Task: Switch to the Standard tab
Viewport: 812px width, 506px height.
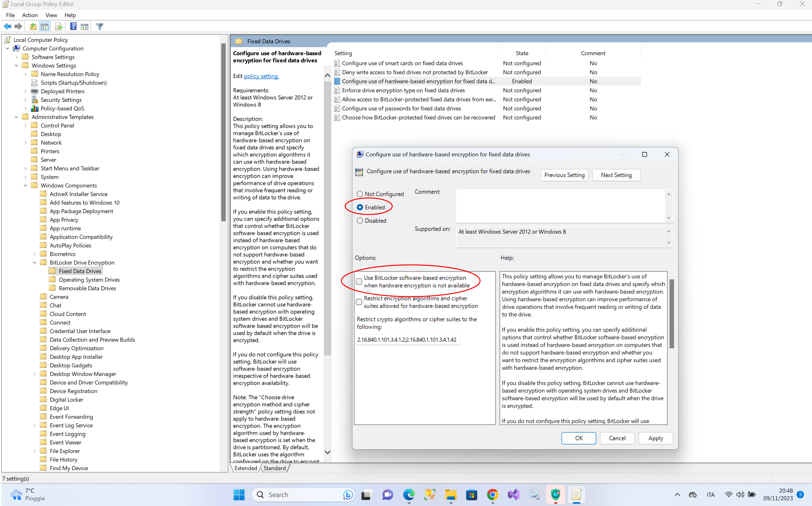Action: 274,468
